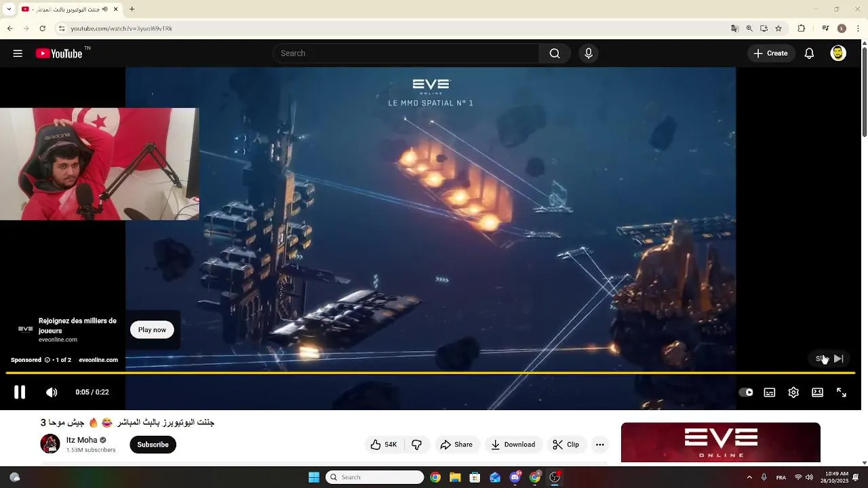Open the more actions ellipsis menu
The width and height of the screenshot is (868, 488).
coord(599,445)
